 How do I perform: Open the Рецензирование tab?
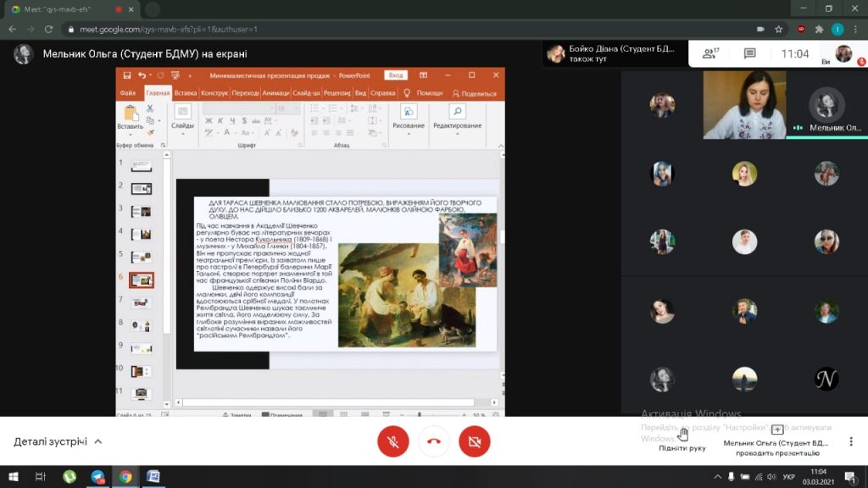pos(337,93)
